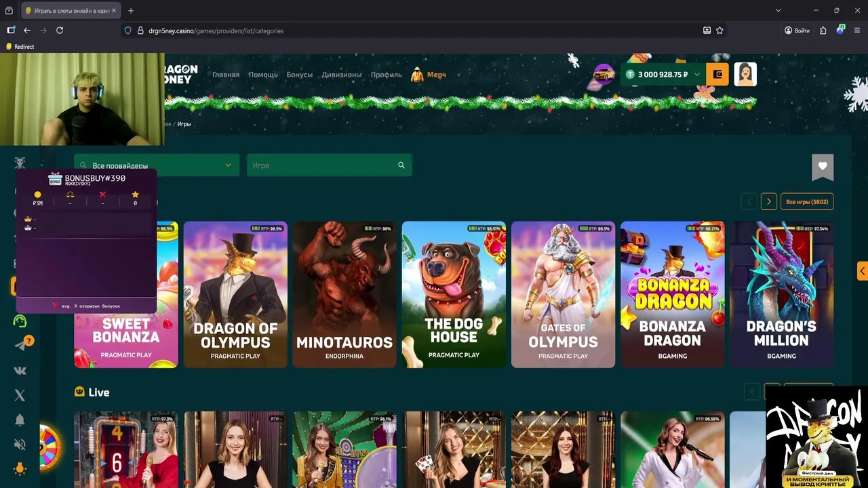Open Помощь in site navigation
This screenshot has height=488, width=868.
click(263, 75)
